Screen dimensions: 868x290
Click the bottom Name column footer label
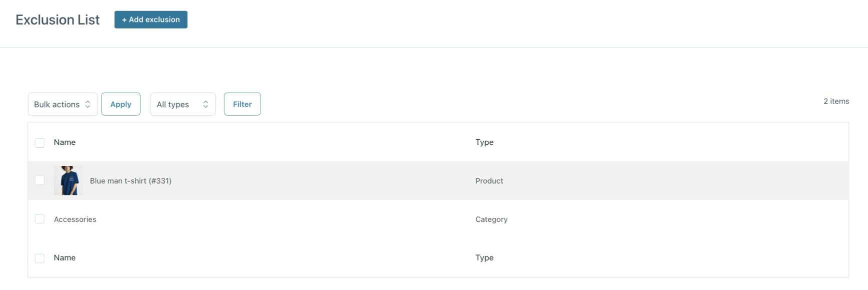(64, 257)
